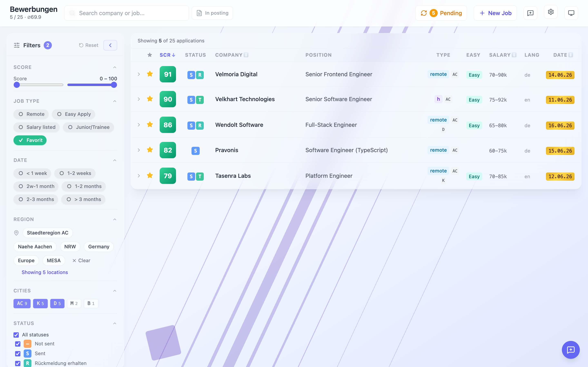This screenshot has height=367, width=588.
Task: Toggle favorite star for Tasenra Labs
Action: pyautogui.click(x=150, y=175)
